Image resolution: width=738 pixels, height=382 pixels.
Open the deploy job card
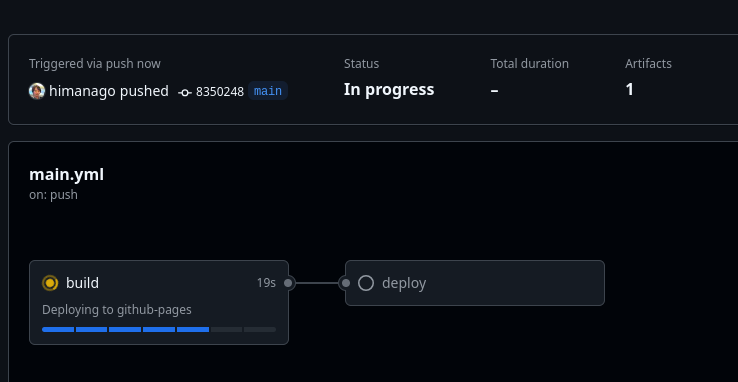coord(474,283)
